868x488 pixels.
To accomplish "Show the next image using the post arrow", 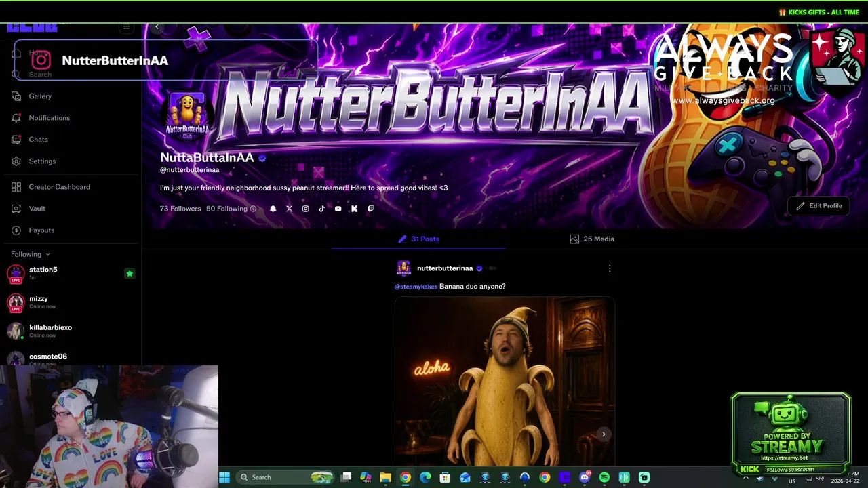I will (604, 434).
